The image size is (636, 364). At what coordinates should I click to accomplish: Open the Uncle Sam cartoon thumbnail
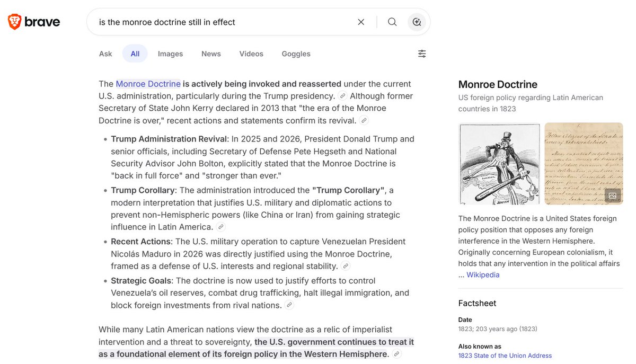point(499,164)
